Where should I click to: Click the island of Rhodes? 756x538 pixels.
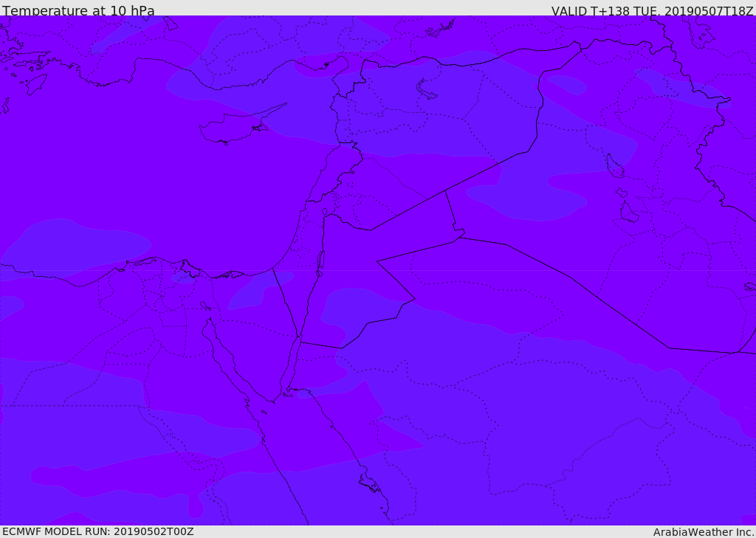(35, 84)
